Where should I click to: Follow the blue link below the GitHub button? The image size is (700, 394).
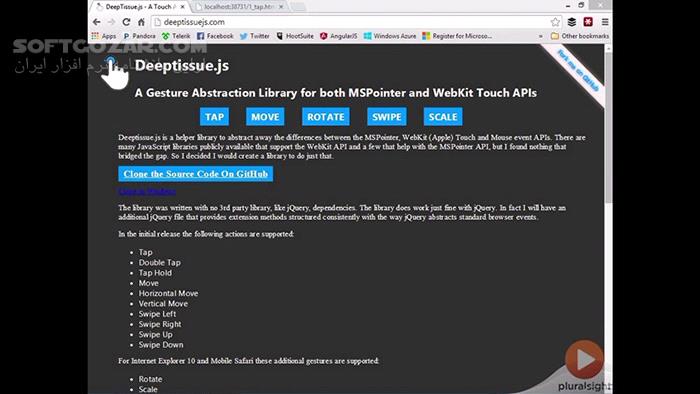[x=147, y=191]
